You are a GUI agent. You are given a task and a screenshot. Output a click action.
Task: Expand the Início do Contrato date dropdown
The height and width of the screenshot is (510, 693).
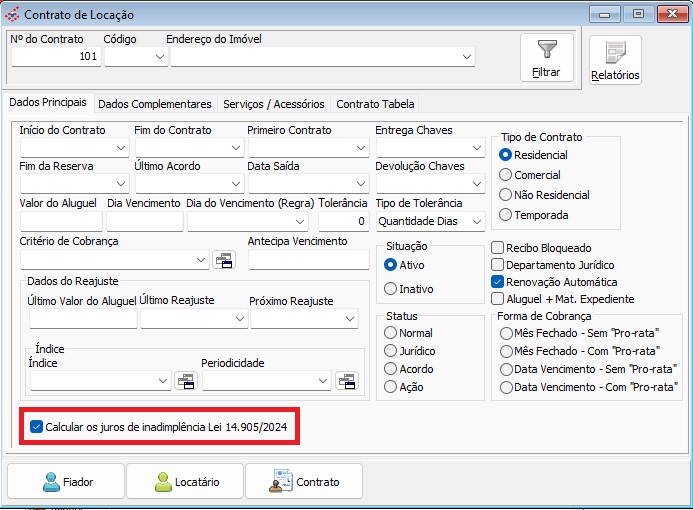(121, 148)
